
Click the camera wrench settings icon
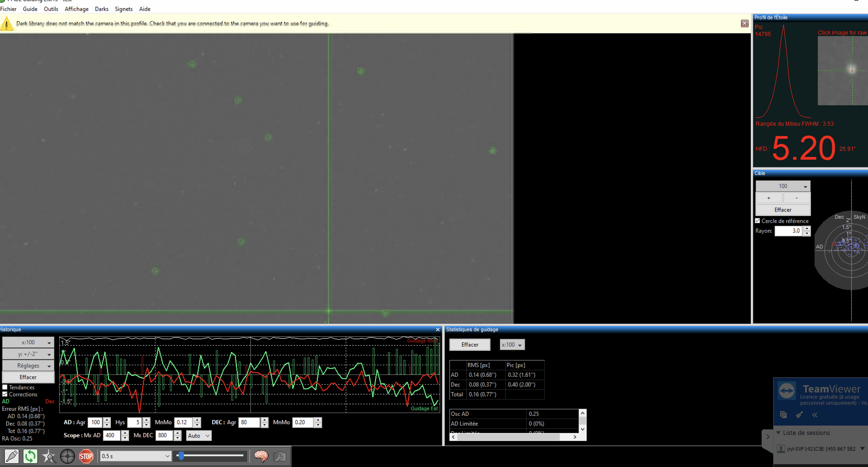tap(279, 456)
